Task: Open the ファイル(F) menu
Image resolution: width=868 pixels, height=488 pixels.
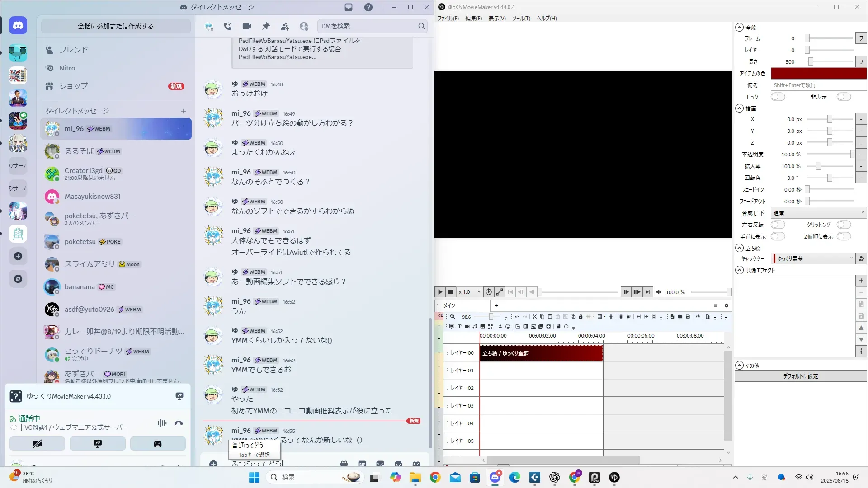Action: tap(448, 19)
